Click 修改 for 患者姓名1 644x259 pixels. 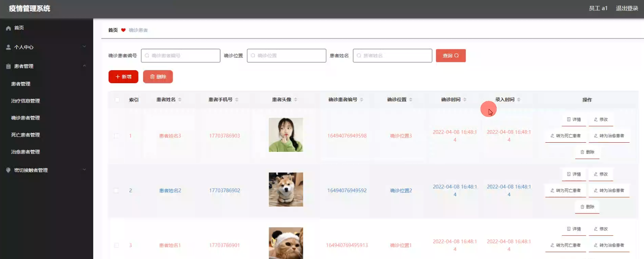coord(601,229)
